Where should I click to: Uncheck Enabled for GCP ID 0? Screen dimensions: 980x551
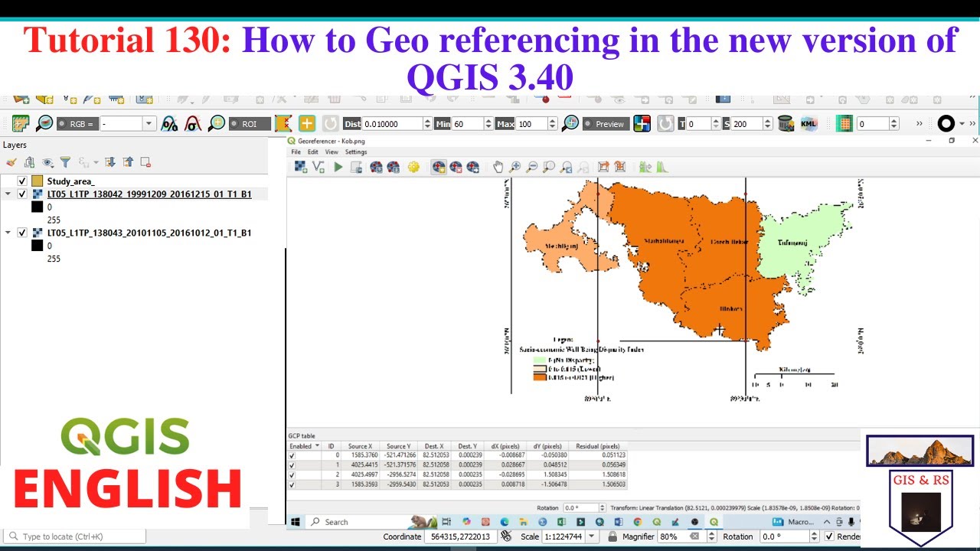(x=292, y=455)
